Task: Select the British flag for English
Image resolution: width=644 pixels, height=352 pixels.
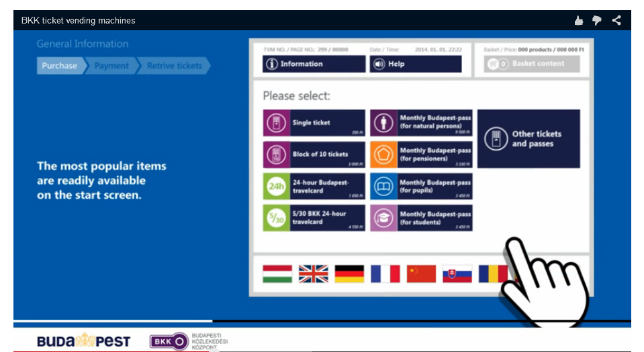Action: coord(314,274)
